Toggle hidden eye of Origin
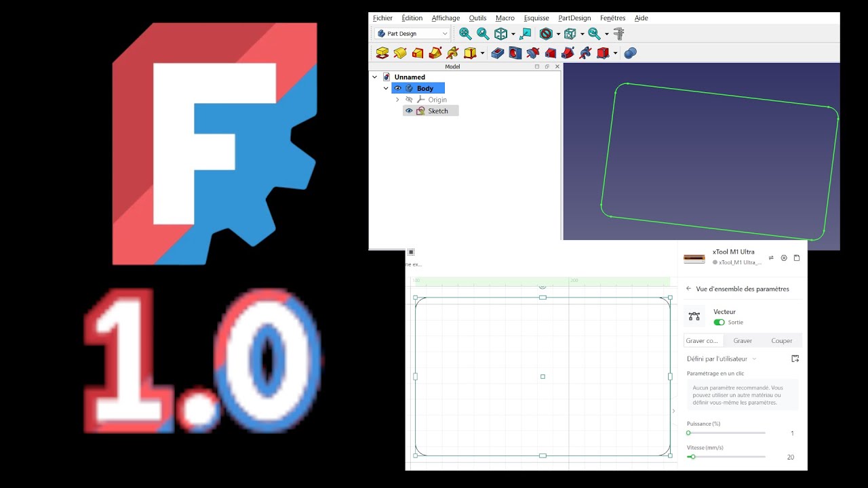The image size is (868, 488). coord(409,100)
